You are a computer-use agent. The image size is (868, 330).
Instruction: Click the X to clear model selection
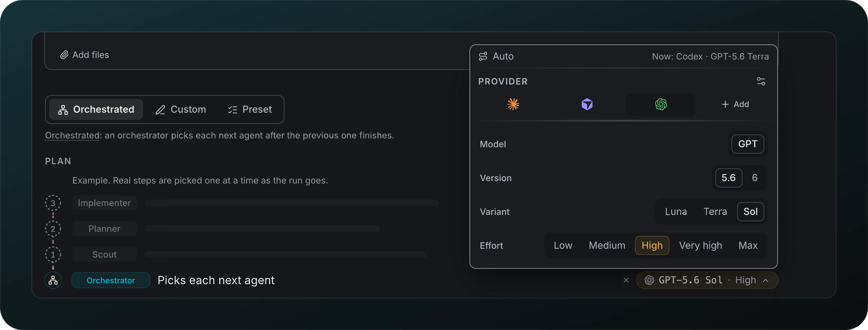(626, 280)
